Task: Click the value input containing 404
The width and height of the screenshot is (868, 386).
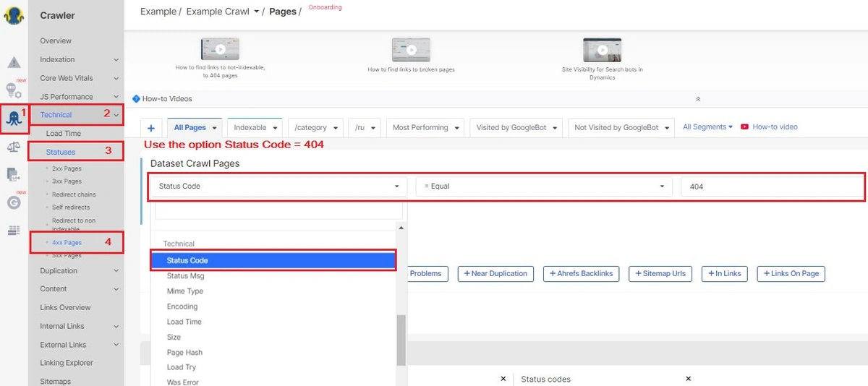Action: coord(771,186)
